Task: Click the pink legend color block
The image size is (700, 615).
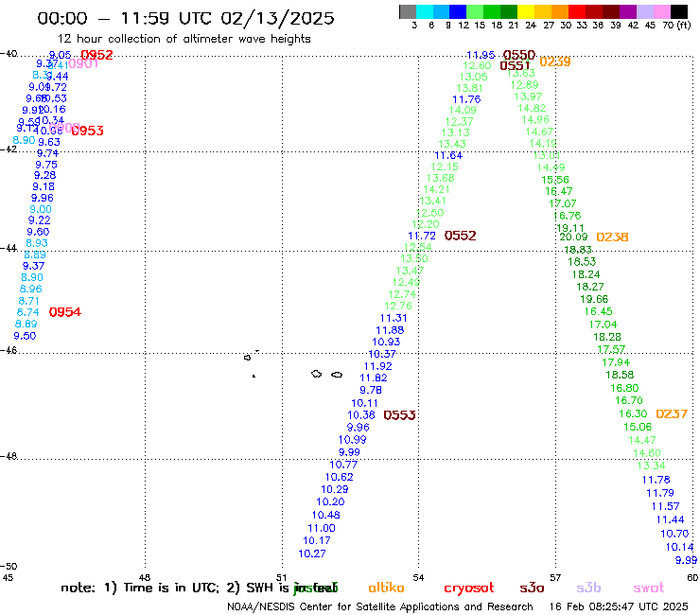Action: pyautogui.click(x=662, y=11)
